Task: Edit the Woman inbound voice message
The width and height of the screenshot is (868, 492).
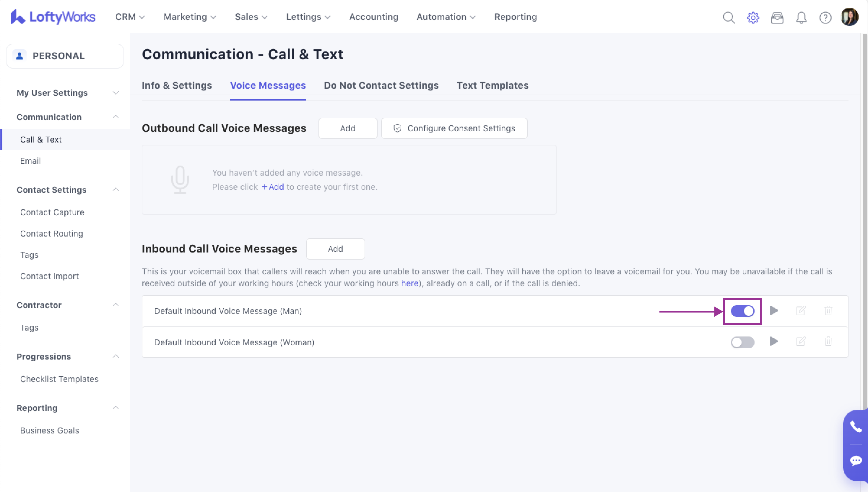Action: click(x=801, y=342)
